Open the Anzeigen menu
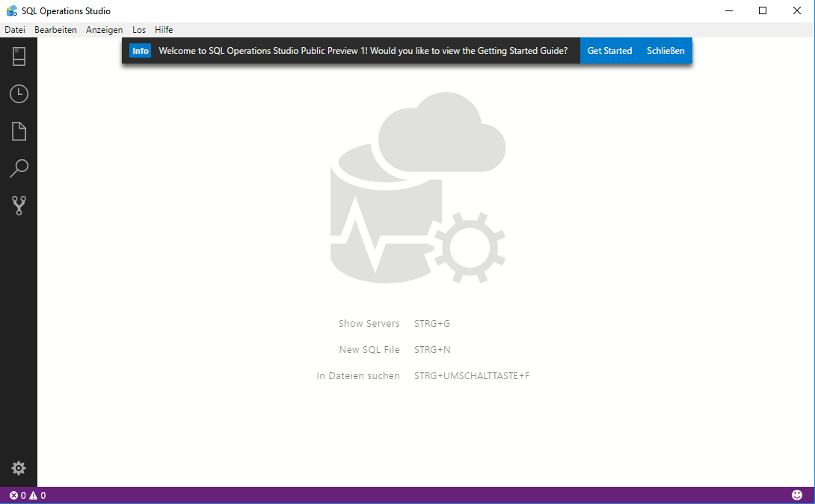Image resolution: width=815 pixels, height=504 pixels. click(104, 29)
